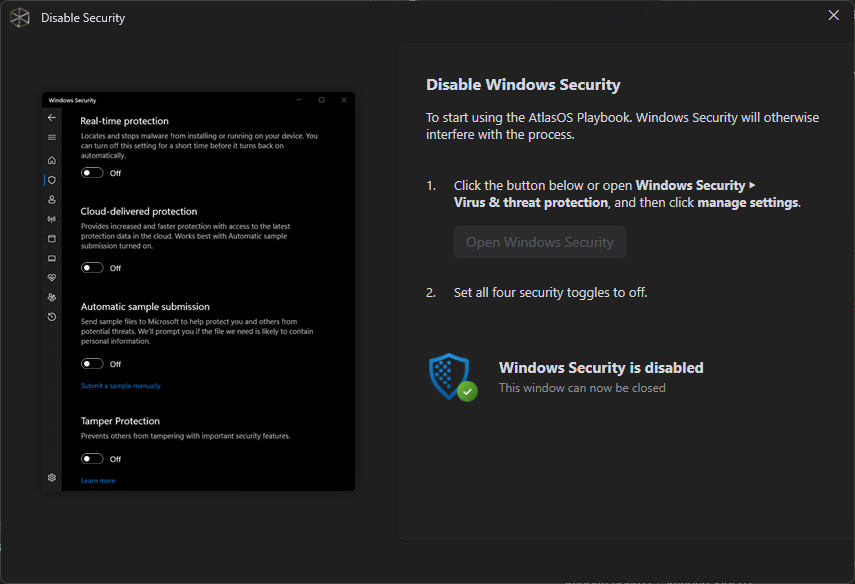Click 'Windows Security is disabled' status text

click(601, 368)
